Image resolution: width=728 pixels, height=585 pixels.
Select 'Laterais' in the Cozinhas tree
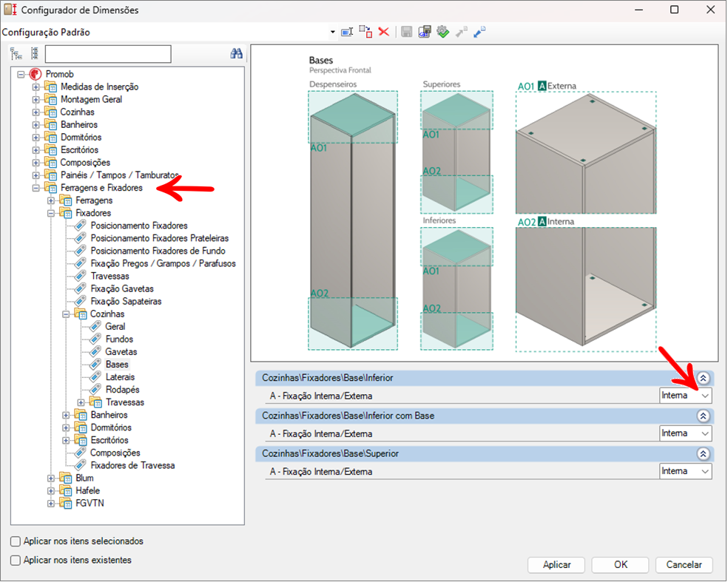point(120,377)
